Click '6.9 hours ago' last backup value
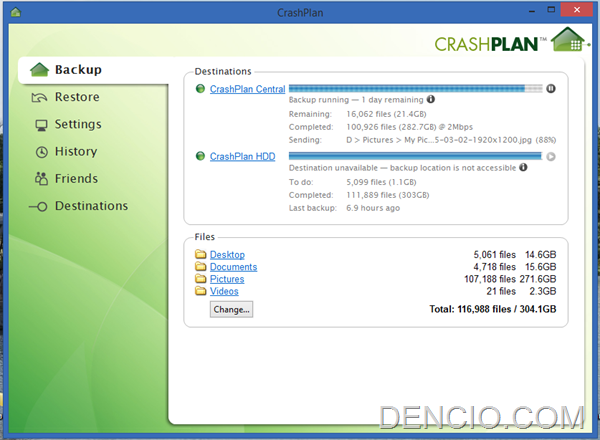This screenshot has height=440, width=600. [373, 208]
